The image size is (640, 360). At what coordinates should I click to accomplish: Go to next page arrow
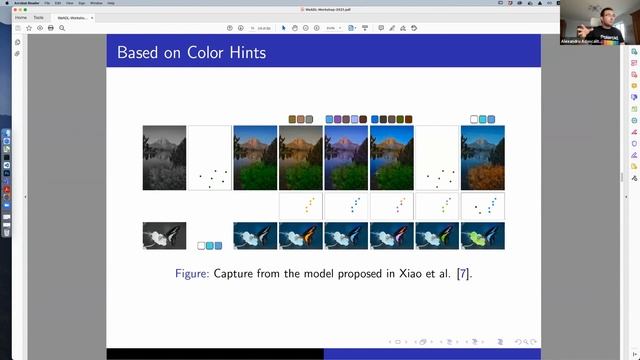(241, 28)
